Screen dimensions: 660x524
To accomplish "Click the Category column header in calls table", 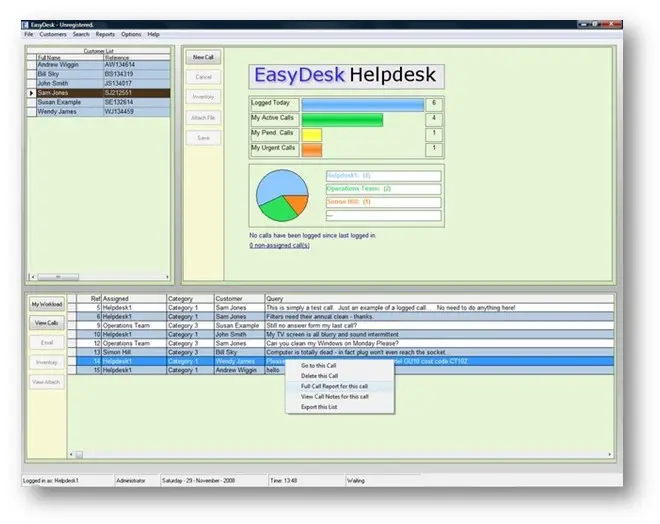I will [x=190, y=298].
